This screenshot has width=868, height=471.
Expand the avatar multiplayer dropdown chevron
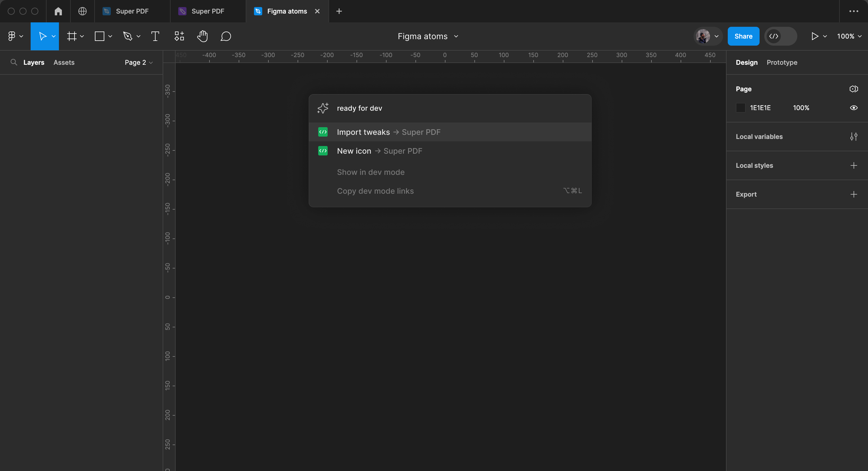point(717,36)
